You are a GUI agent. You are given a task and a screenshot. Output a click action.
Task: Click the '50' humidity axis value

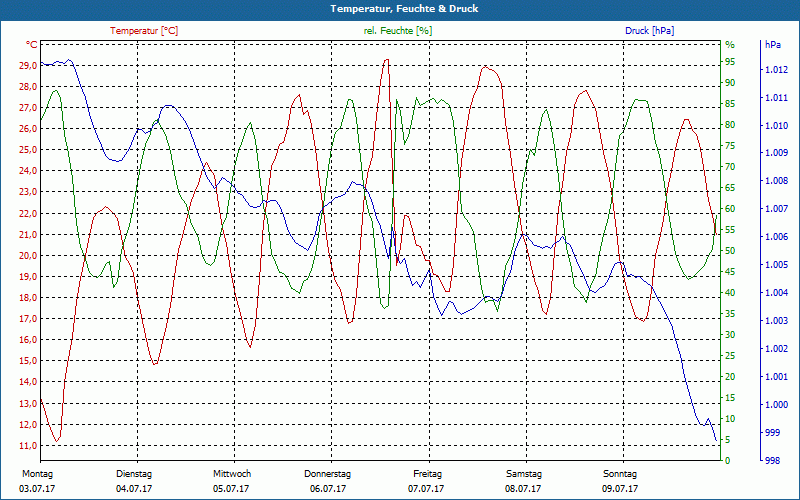(x=730, y=251)
